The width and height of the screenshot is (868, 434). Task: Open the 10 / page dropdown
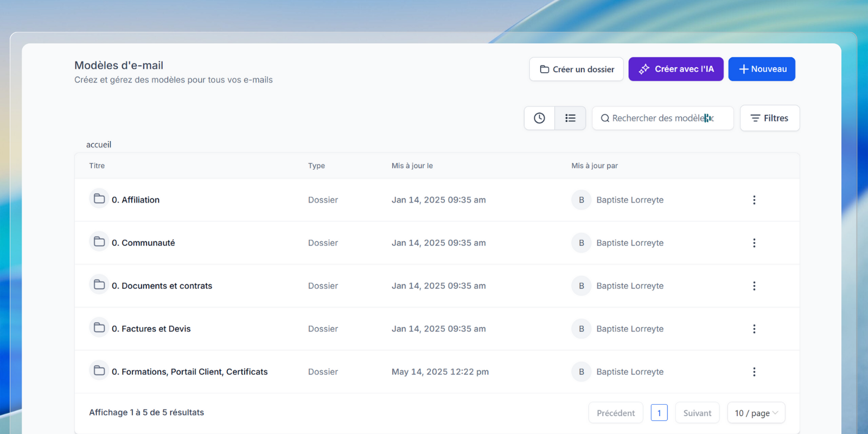(756, 413)
